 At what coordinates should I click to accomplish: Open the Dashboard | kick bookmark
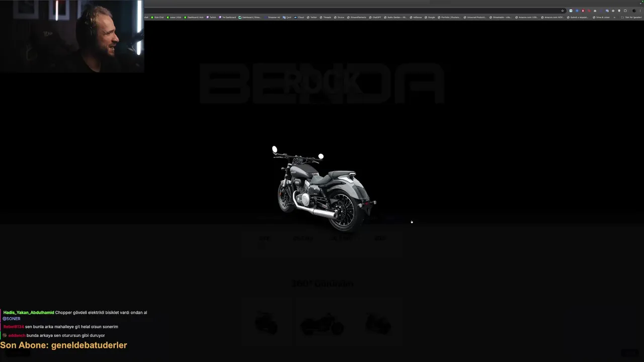194,17
